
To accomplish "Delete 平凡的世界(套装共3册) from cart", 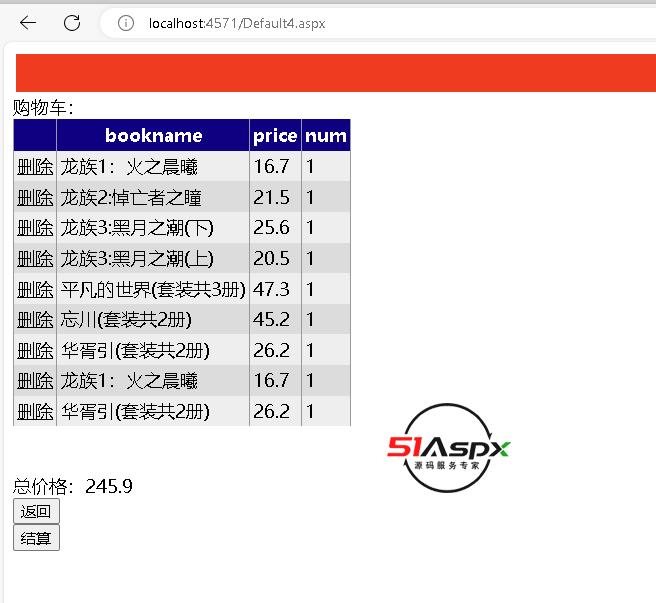I will pyautogui.click(x=35, y=290).
